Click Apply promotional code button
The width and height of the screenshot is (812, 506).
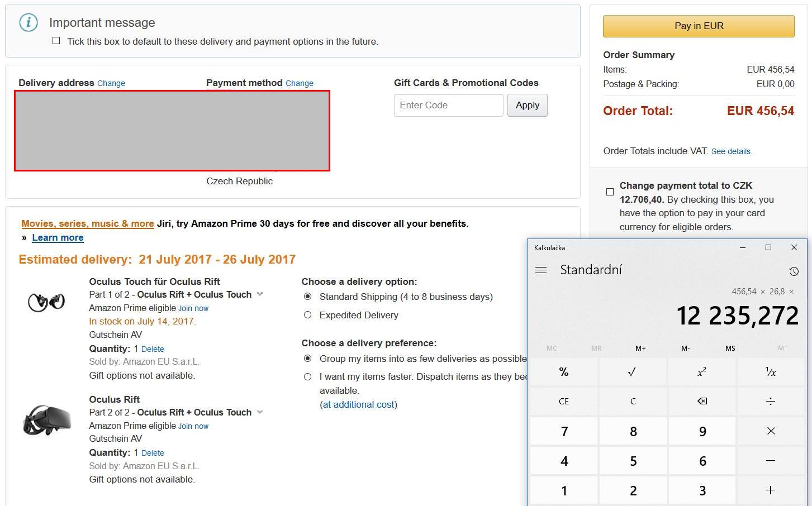pyautogui.click(x=528, y=105)
